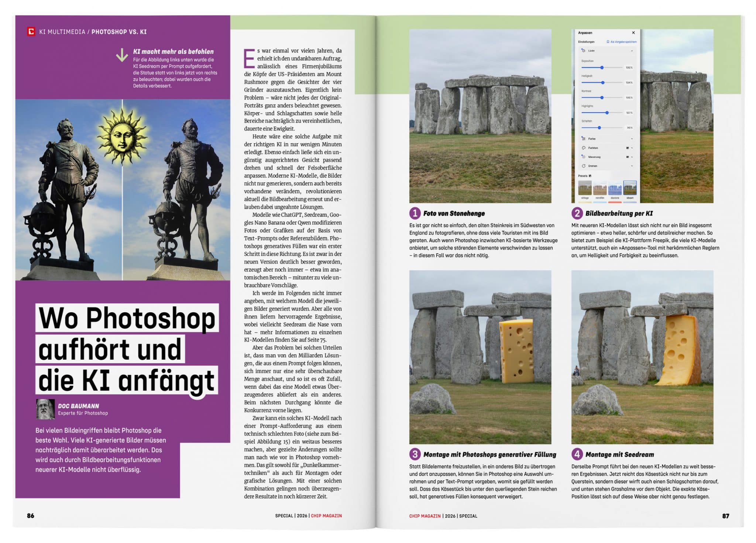This screenshot has width=756, height=543.
Task: Click the Farbe sliders icon
Action: coord(584,139)
